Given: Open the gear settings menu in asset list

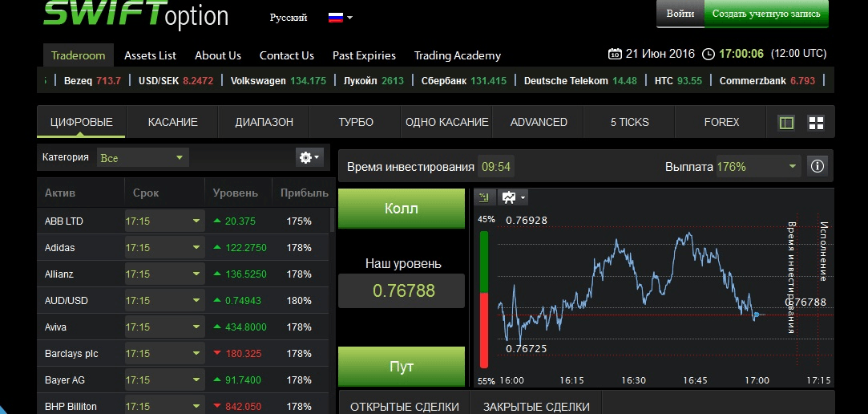Looking at the screenshot, I should pyautogui.click(x=309, y=157).
